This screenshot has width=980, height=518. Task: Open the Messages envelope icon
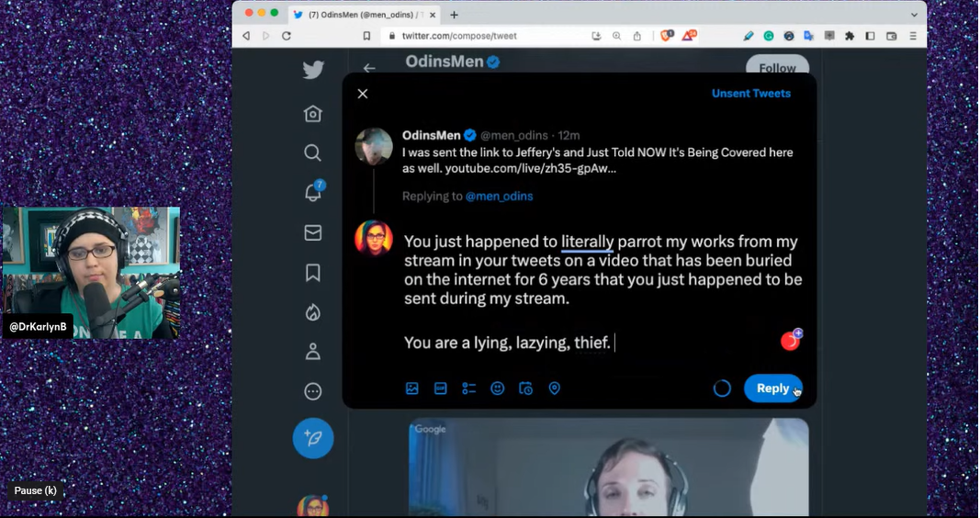point(312,232)
